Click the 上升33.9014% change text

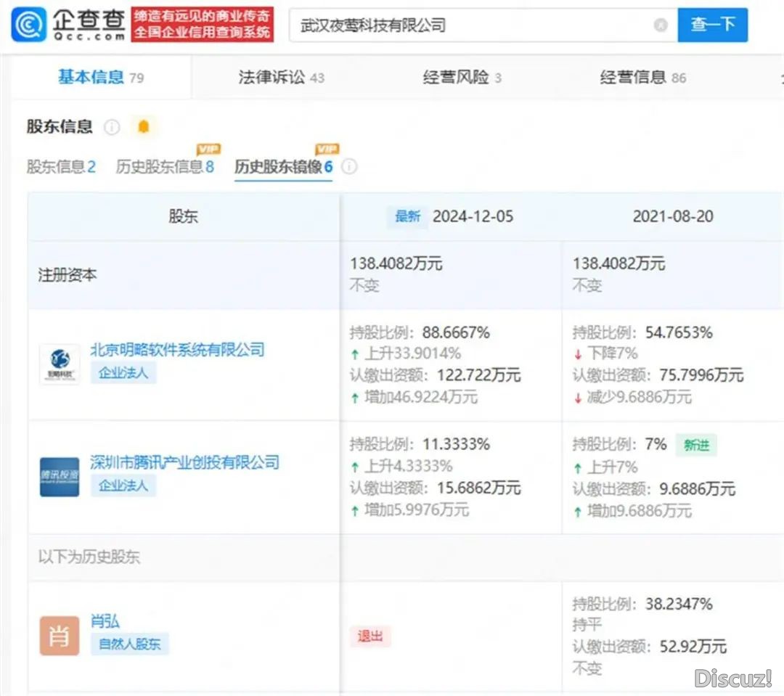(x=412, y=353)
